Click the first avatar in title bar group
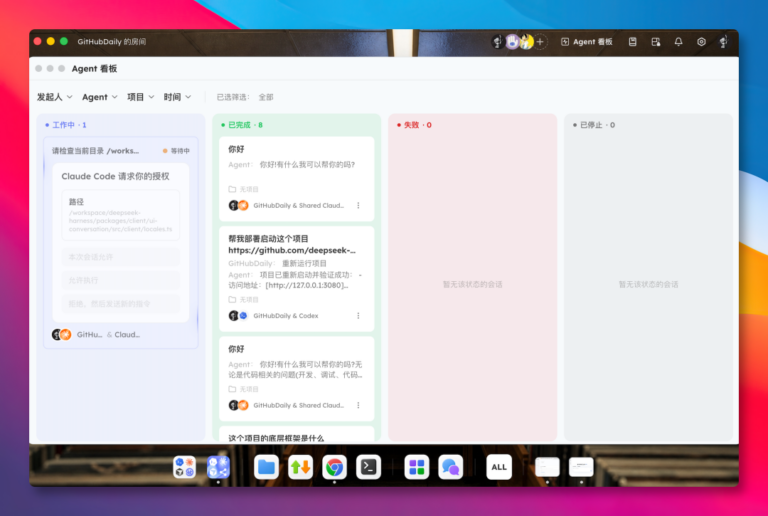 pos(498,42)
